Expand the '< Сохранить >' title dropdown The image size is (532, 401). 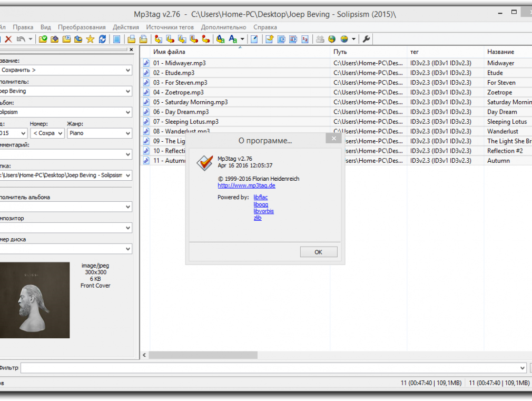(x=128, y=70)
